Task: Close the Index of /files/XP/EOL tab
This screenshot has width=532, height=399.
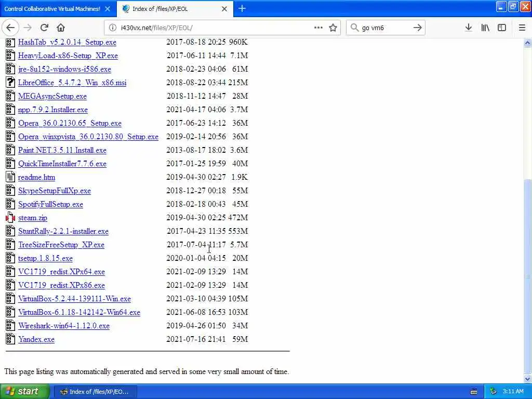Action: click(224, 9)
